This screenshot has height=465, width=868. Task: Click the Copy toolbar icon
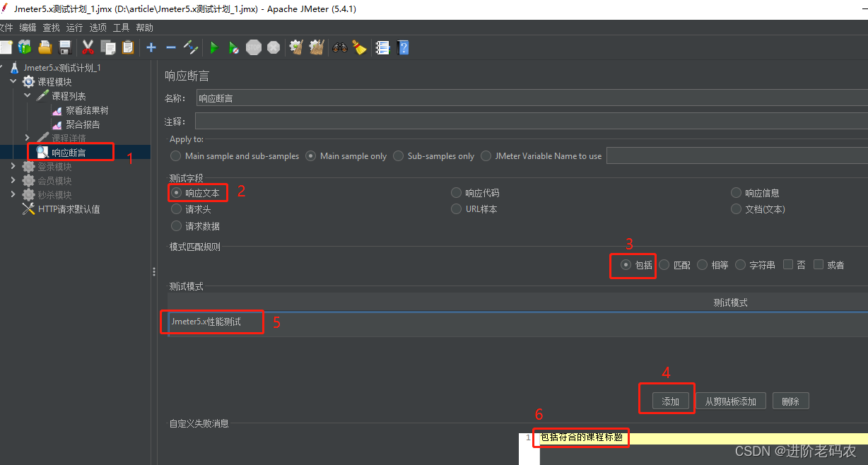click(108, 47)
